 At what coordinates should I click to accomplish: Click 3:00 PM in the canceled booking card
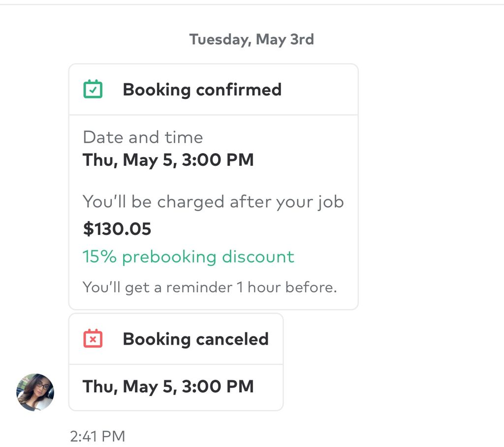pyautogui.click(x=218, y=386)
